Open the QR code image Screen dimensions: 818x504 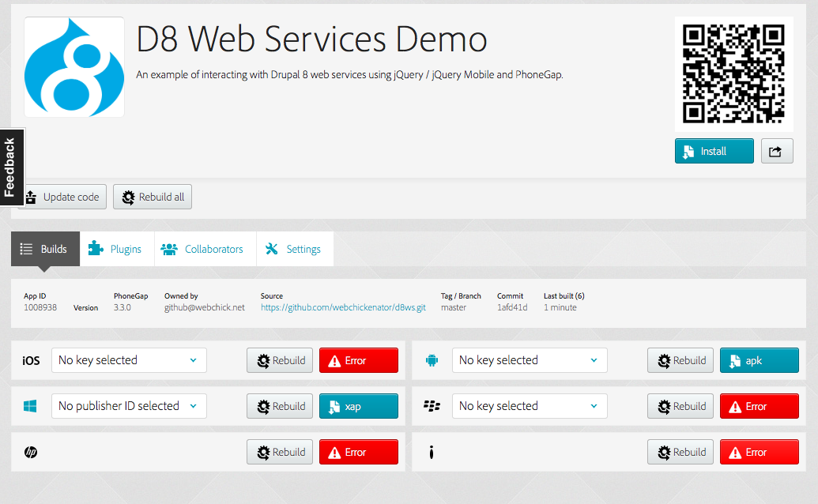tap(734, 73)
